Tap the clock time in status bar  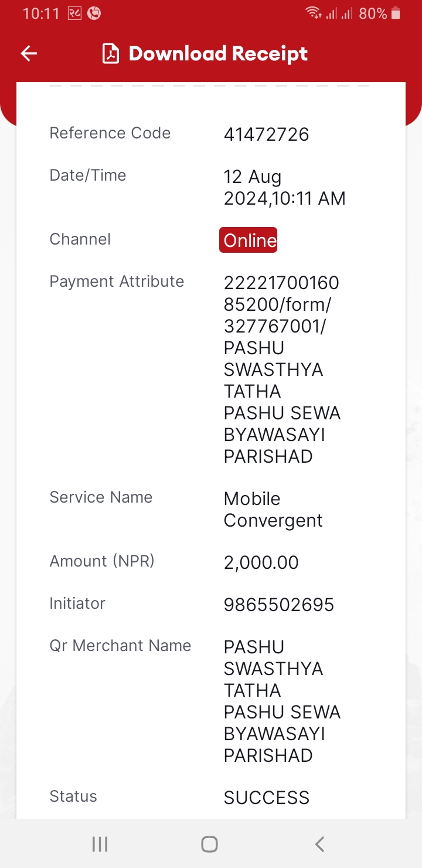[41, 13]
